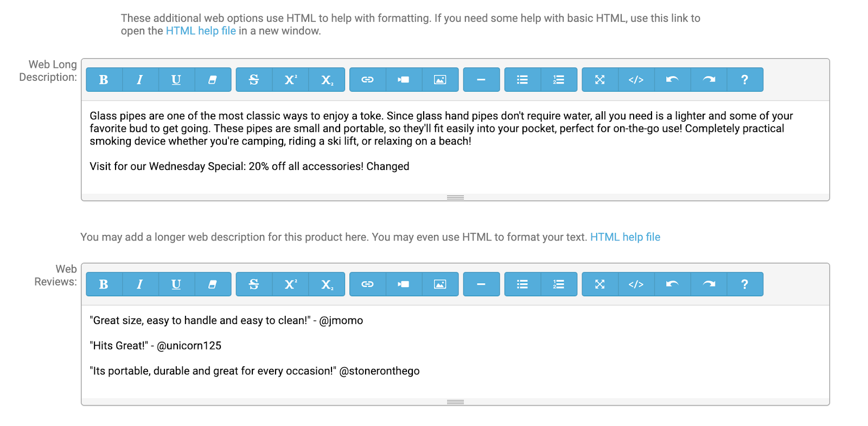Click Underline in Web Reviews toolbar
The height and width of the screenshot is (426, 868).
coord(176,284)
